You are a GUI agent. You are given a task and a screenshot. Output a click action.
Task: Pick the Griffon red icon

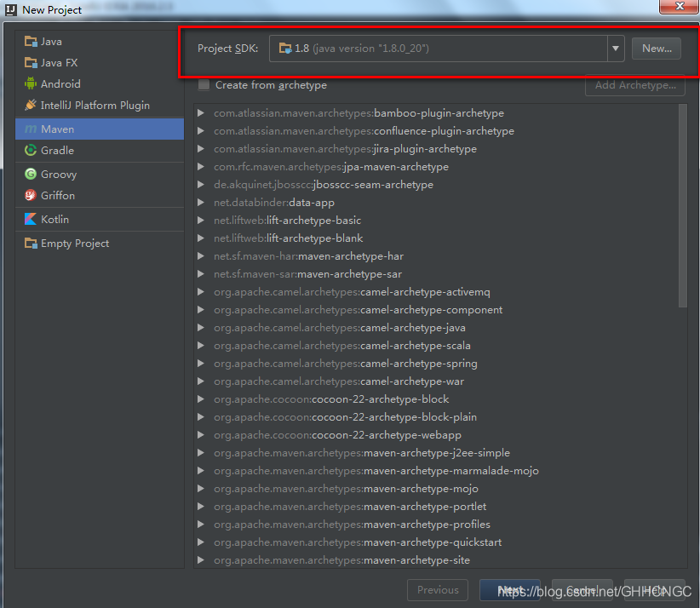[31, 195]
